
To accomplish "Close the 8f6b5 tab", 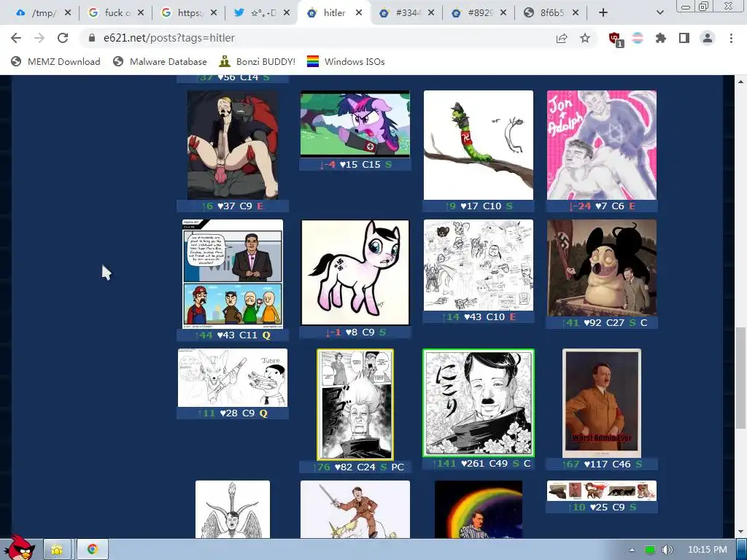I will pos(576,13).
